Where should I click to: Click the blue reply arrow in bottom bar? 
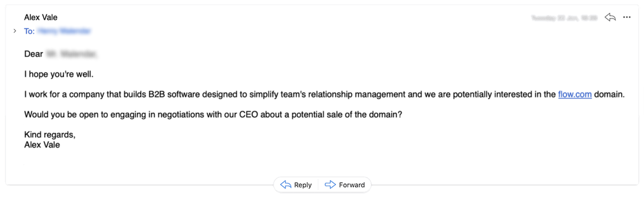(286, 185)
